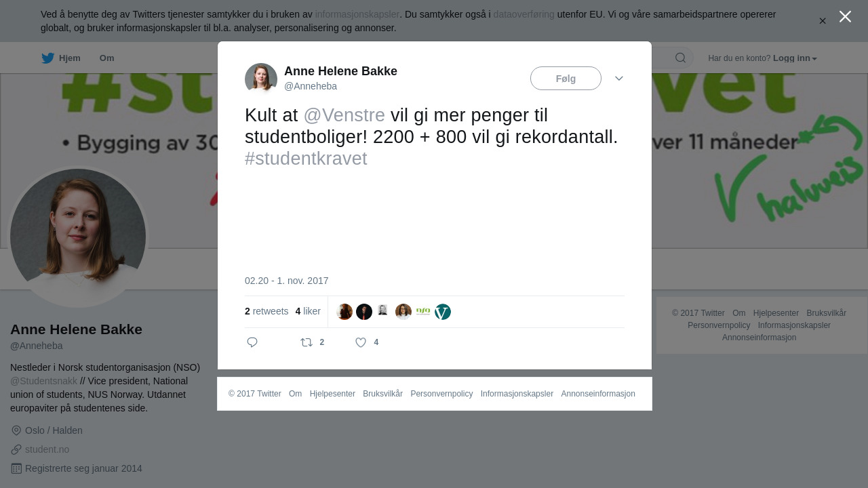Open Anne Helene Bakke's small avatar in tweet
The image size is (868, 488).
(x=261, y=79)
